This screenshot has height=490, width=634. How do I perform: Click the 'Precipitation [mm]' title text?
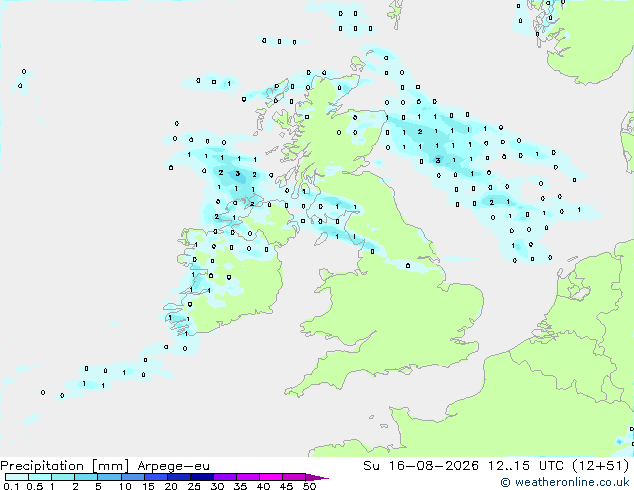[65, 466]
